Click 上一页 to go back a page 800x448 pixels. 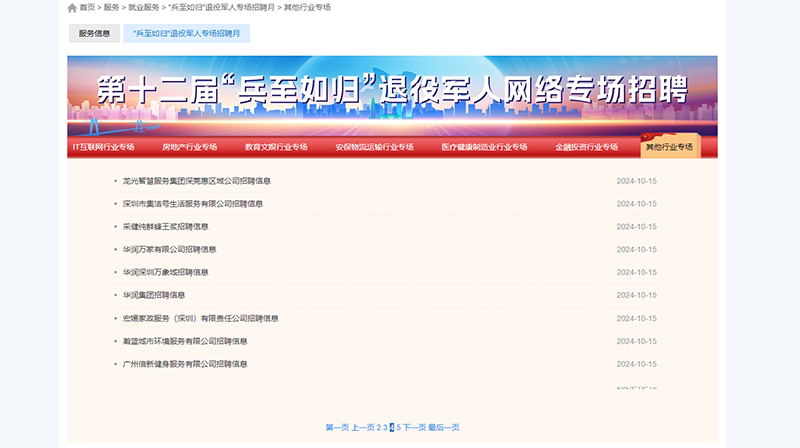pyautogui.click(x=362, y=427)
